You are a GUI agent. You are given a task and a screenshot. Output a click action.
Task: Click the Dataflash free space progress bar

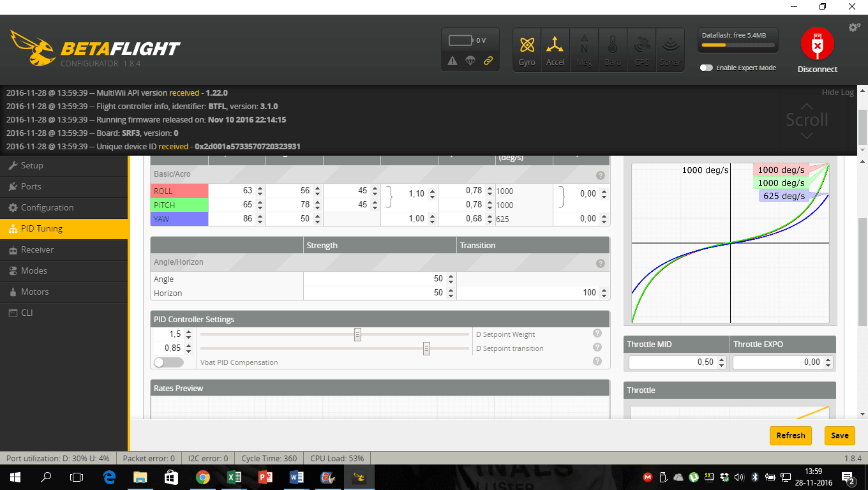coord(737,45)
